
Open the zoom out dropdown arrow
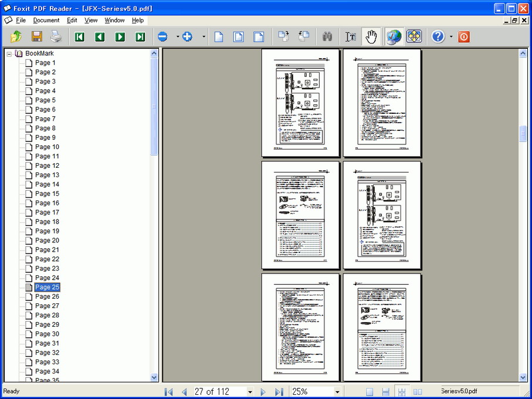178,36
